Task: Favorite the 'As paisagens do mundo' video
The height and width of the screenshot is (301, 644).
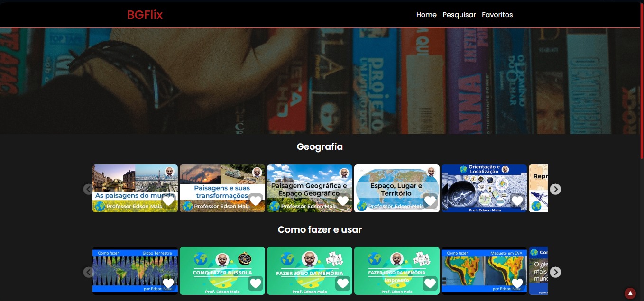Action: tap(168, 201)
